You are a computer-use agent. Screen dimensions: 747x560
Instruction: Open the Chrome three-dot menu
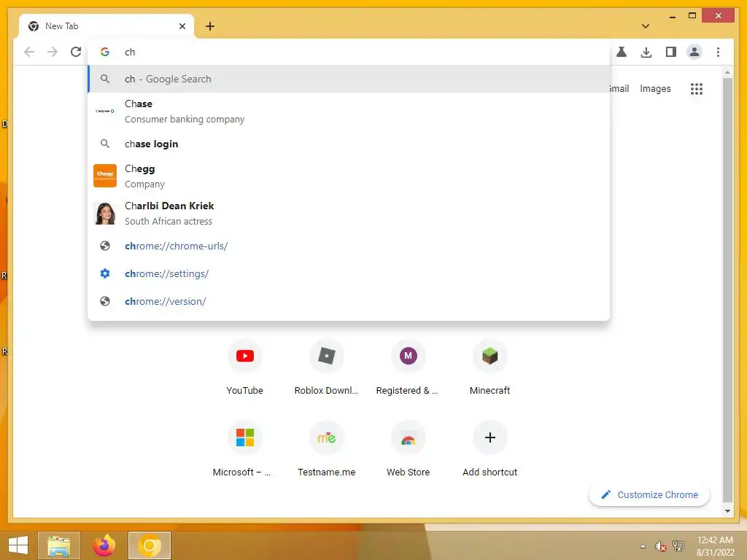click(718, 52)
